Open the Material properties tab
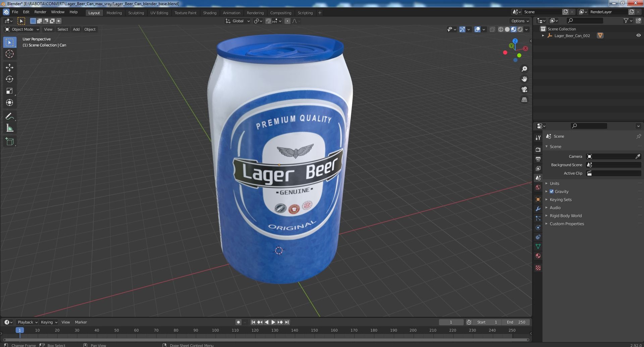Viewport: 644px width, 347px height. coord(538,256)
